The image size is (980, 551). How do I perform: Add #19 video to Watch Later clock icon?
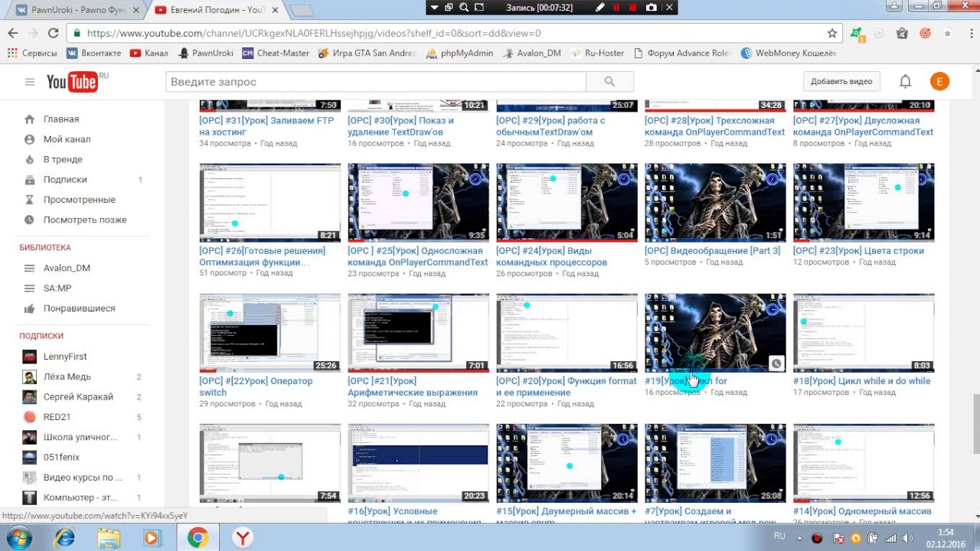pyautogui.click(x=776, y=364)
